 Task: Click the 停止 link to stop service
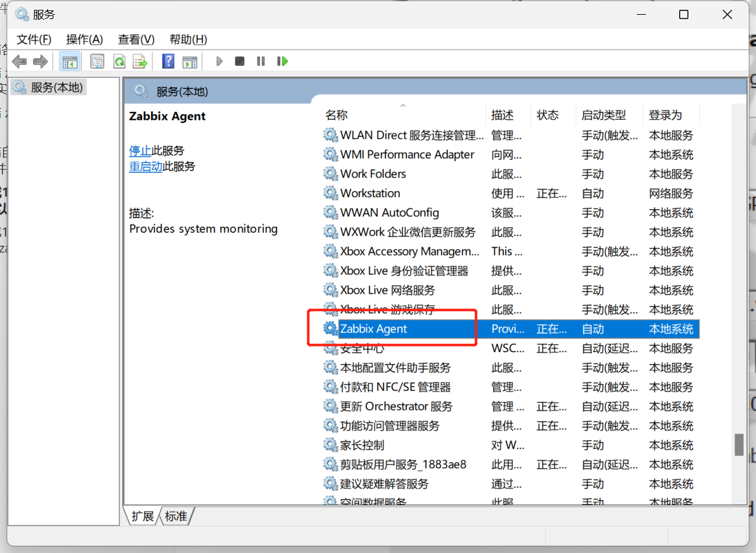point(140,151)
